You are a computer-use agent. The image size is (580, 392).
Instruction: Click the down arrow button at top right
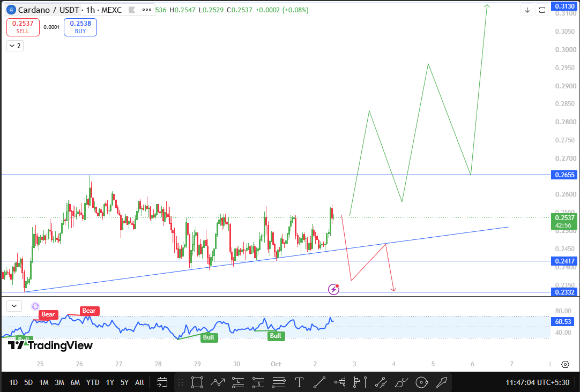point(527,10)
